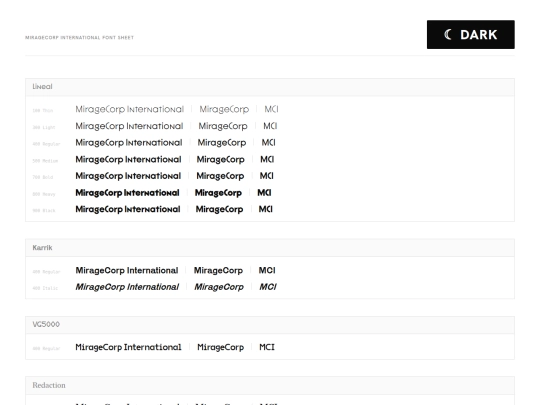Click 'MCI' in the Lineal Light row
540x405 pixels.
270,126
